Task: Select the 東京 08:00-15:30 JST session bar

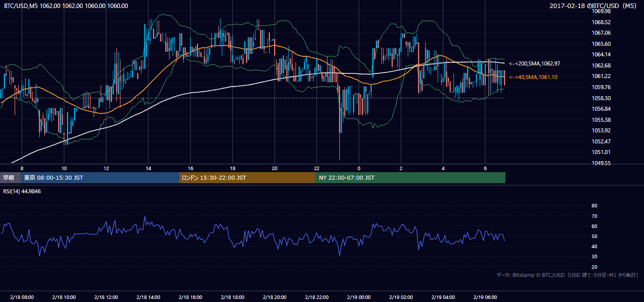Action: (100, 178)
